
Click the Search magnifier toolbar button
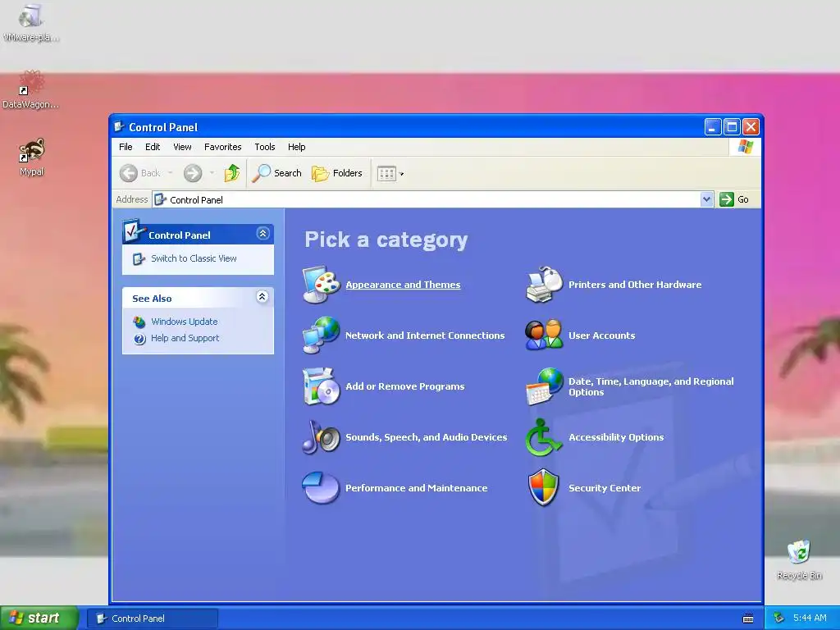tap(276, 173)
